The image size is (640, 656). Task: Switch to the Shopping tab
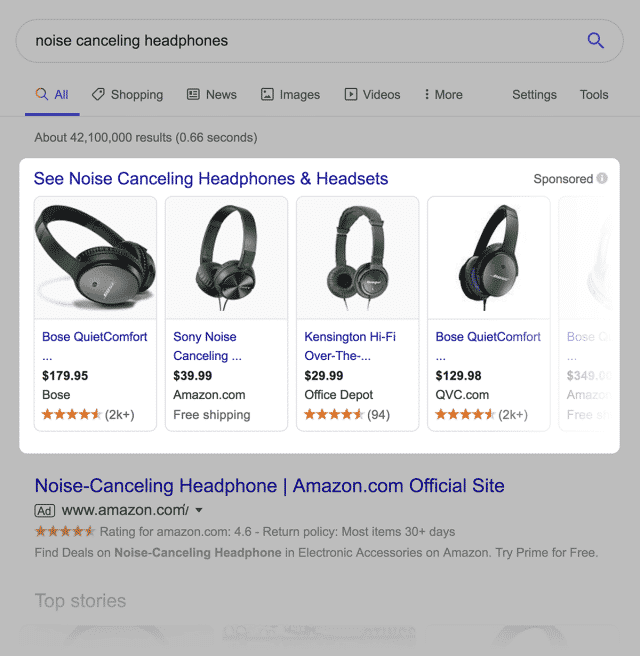coord(127,95)
